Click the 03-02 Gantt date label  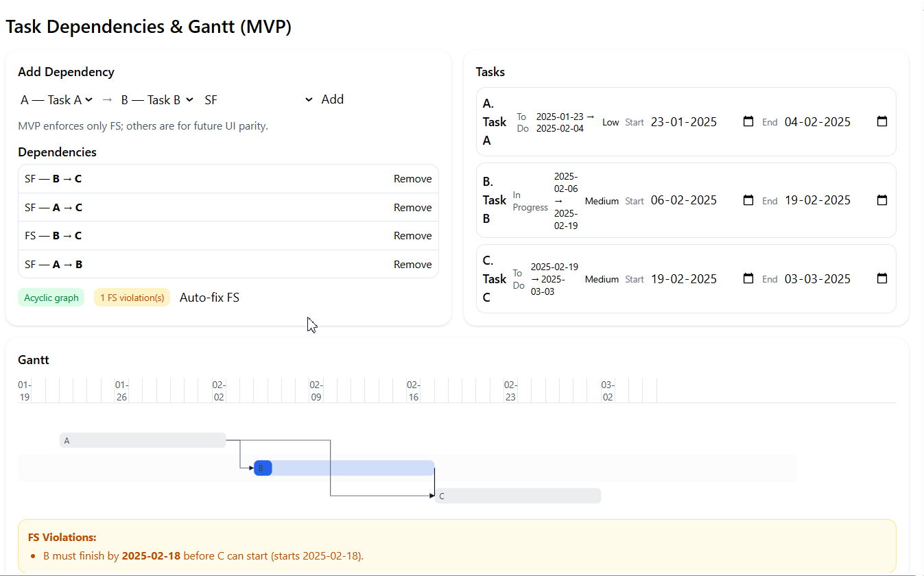coord(608,391)
